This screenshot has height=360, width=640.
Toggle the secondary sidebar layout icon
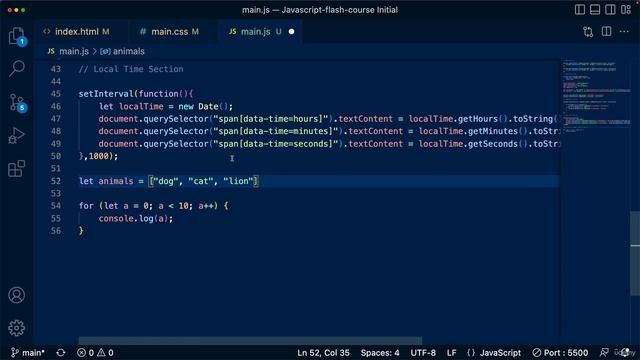[x=610, y=10]
